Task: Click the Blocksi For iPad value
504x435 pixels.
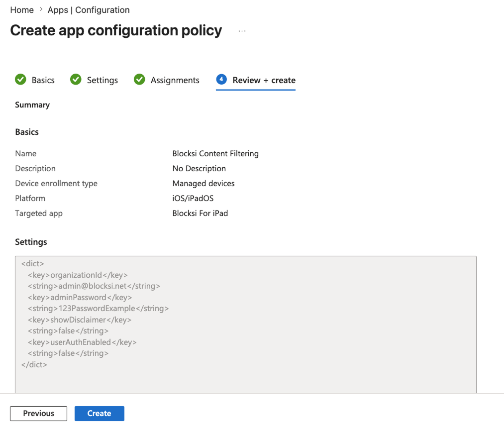Action: coord(200,213)
